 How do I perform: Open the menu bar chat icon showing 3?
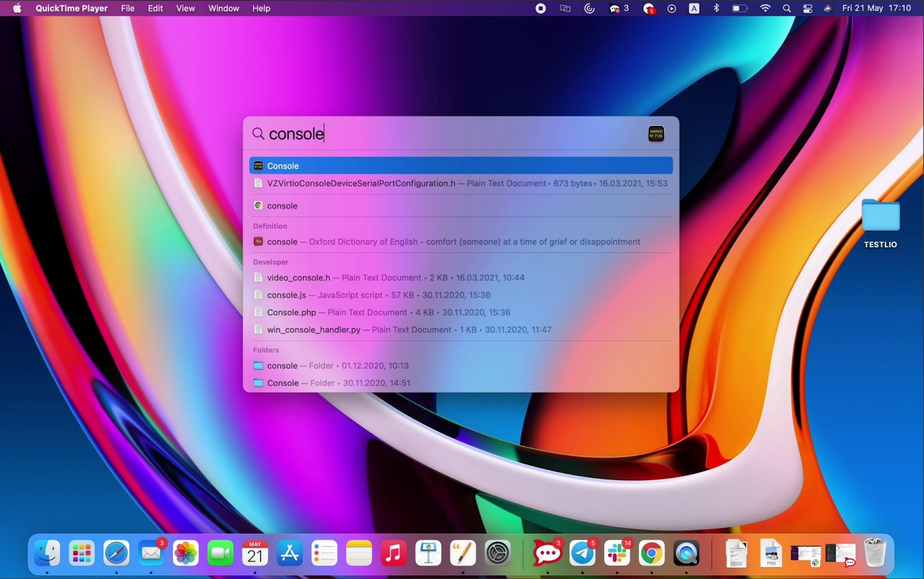(619, 8)
